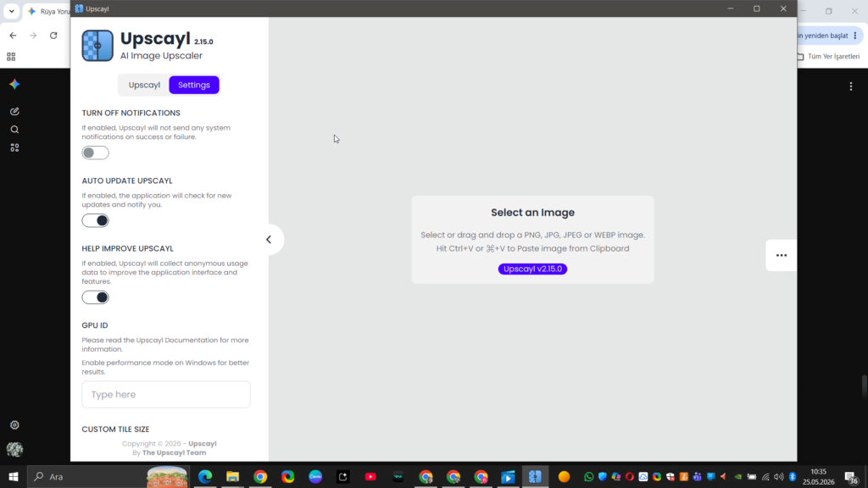The image size is (868, 488).
Task: Open search in the Gemini sidebar
Action: 15,130
